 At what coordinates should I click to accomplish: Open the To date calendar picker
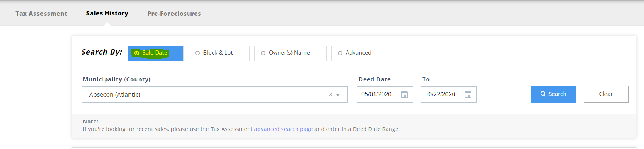(x=468, y=94)
